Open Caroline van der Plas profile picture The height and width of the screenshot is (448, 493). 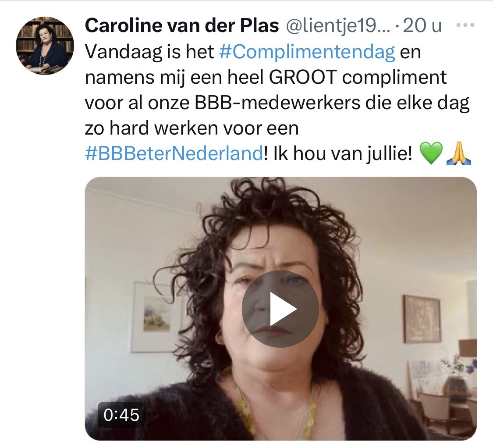[x=45, y=46]
